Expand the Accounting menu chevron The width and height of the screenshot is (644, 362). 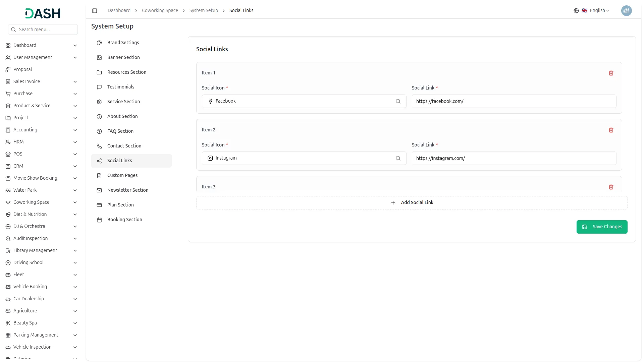point(75,130)
